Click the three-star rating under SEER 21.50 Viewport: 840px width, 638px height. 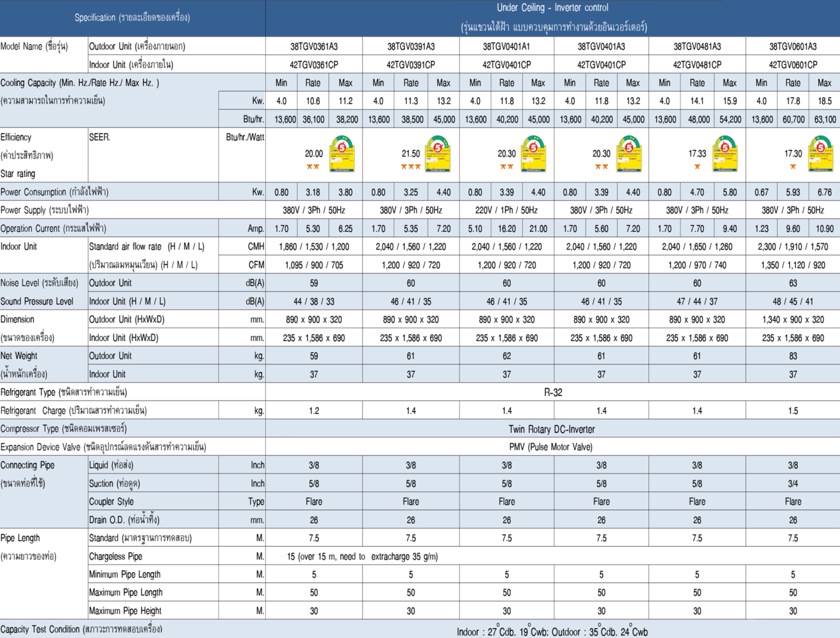click(x=411, y=167)
